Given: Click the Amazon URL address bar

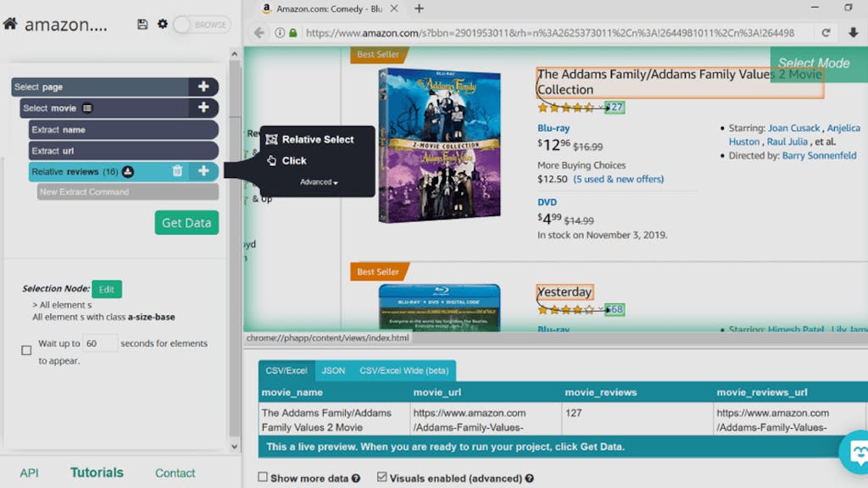Looking at the screenshot, I should coord(549,33).
